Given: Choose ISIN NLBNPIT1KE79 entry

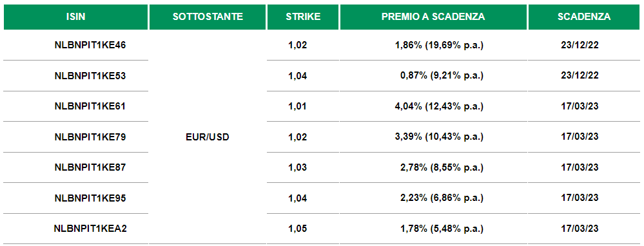Looking at the screenshot, I should pyautogui.click(x=90, y=137).
